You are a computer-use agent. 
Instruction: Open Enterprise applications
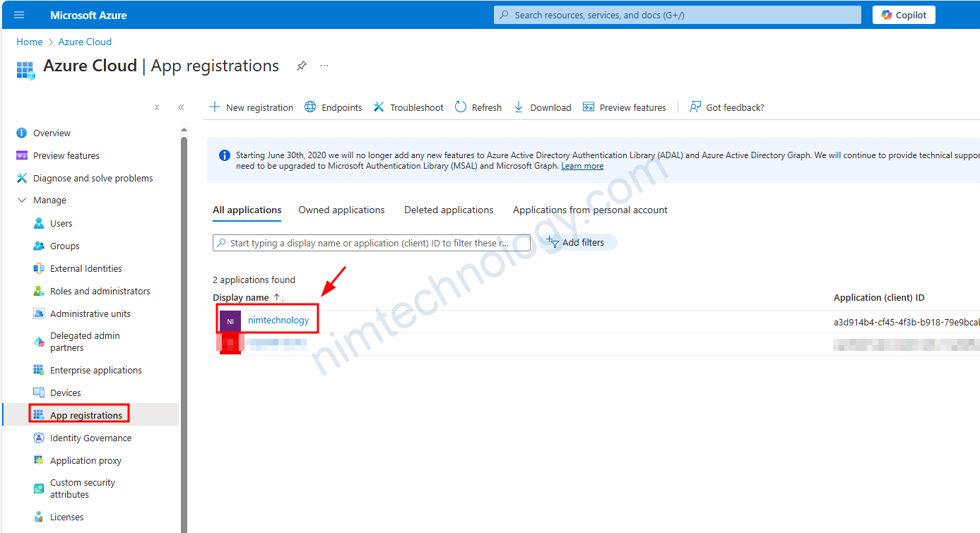tap(95, 370)
